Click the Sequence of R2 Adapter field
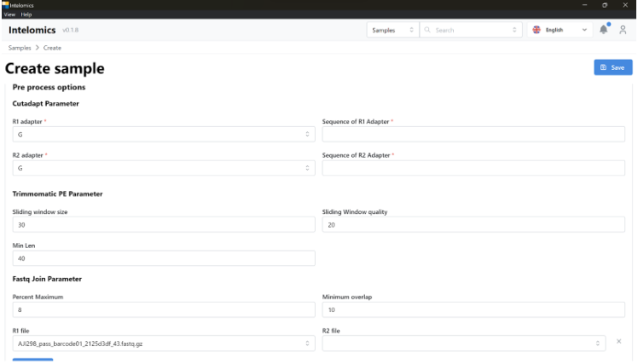This screenshot has width=638, height=364. coord(473,169)
